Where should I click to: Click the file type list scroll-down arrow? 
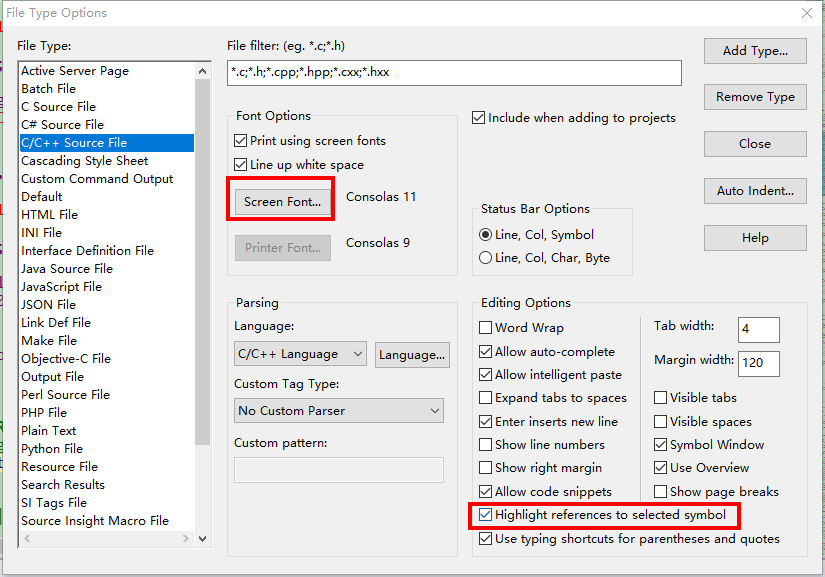point(203,539)
